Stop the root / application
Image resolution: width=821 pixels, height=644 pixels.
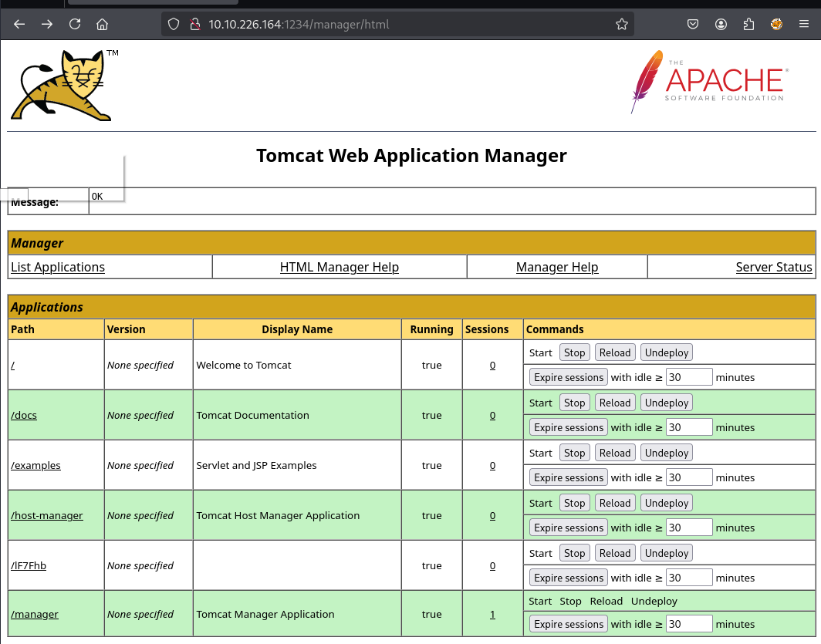pyautogui.click(x=574, y=352)
